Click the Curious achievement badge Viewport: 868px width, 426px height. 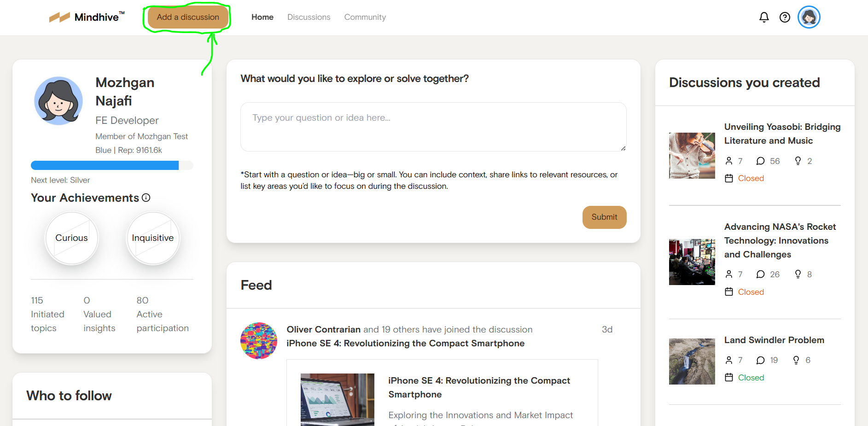tap(71, 238)
